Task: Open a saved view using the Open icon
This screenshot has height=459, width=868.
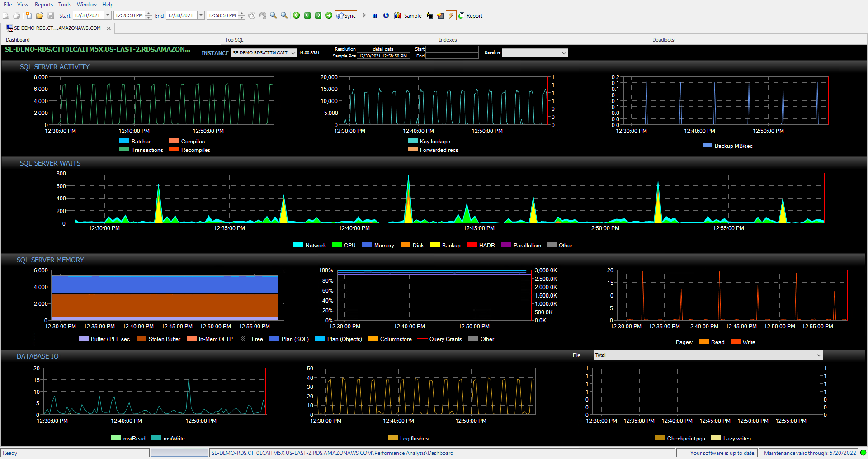Action: [x=39, y=15]
